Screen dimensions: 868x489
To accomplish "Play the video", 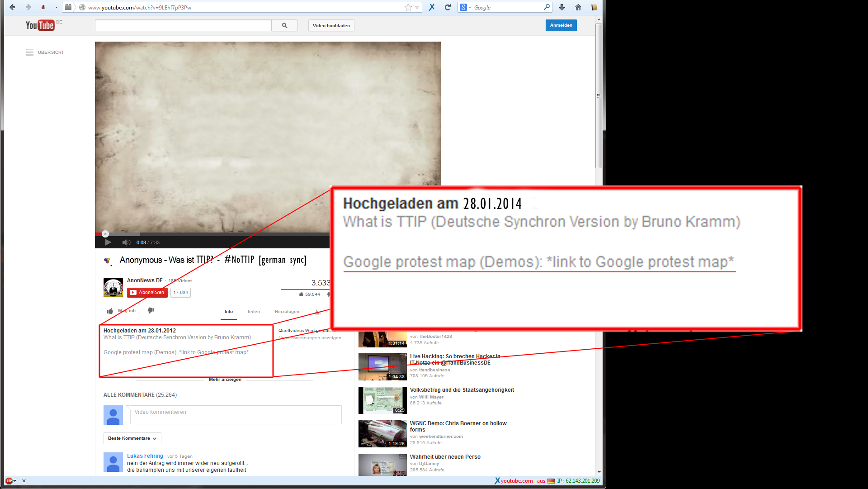I will [108, 242].
